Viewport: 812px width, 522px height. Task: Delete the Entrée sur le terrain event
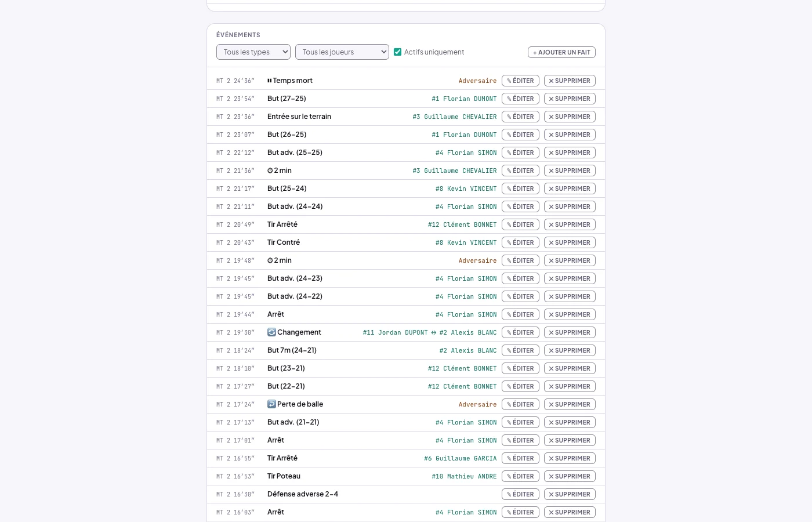click(x=570, y=117)
